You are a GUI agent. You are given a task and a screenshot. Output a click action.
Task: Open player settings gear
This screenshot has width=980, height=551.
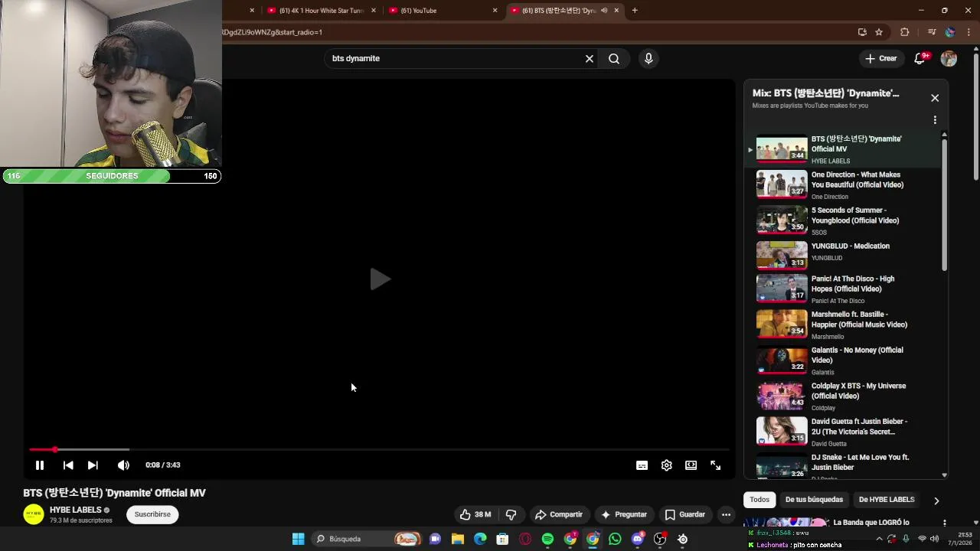click(666, 465)
